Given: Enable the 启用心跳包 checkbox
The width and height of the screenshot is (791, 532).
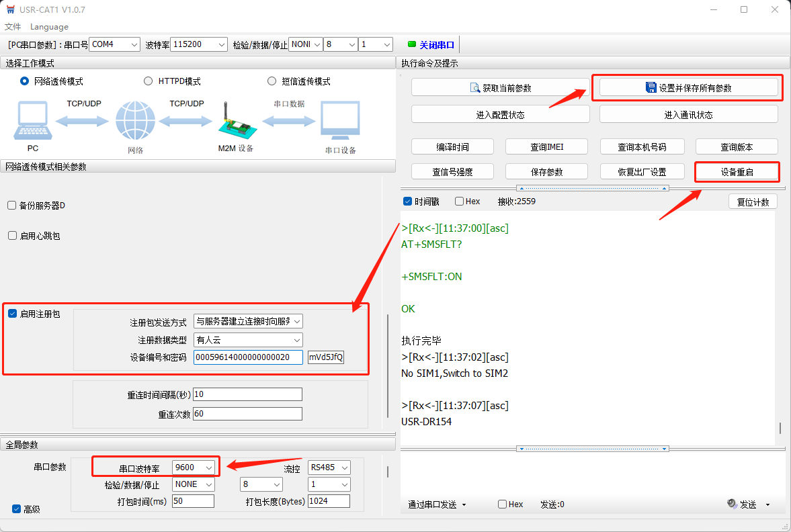Looking at the screenshot, I should [12, 236].
